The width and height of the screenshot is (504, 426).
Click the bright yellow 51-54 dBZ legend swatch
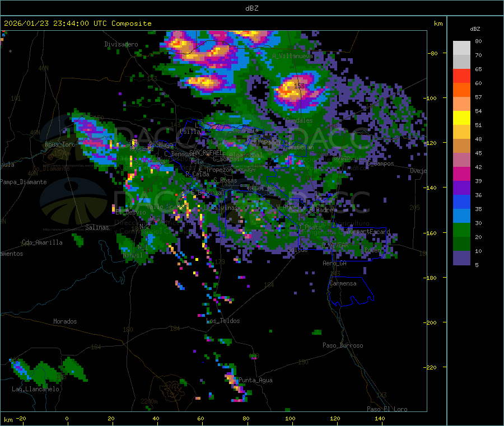pos(461,118)
